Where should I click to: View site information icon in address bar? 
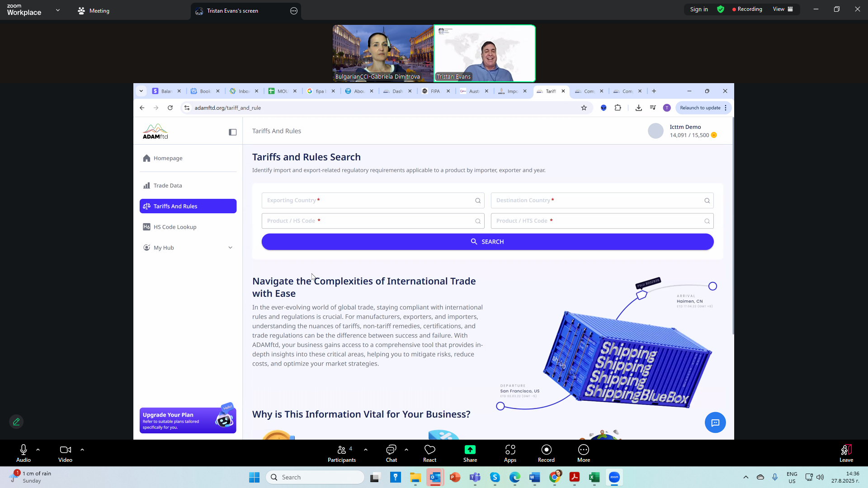pos(187,108)
